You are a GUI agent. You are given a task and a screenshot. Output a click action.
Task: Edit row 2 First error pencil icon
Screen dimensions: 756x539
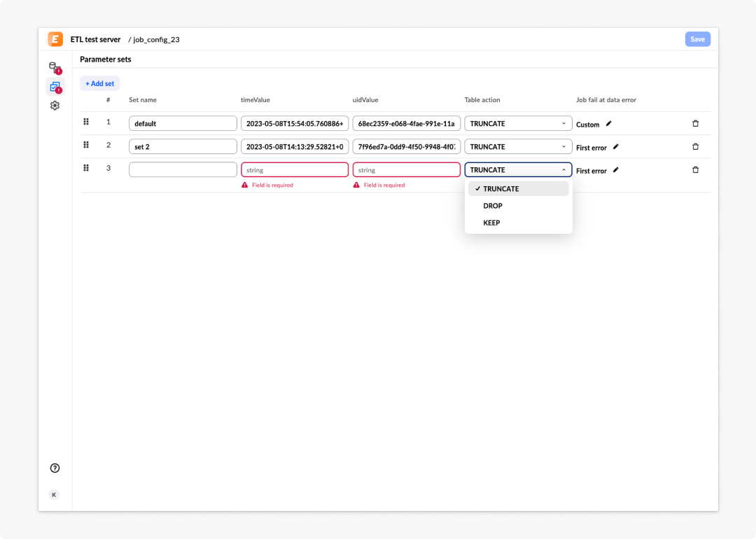coord(616,147)
